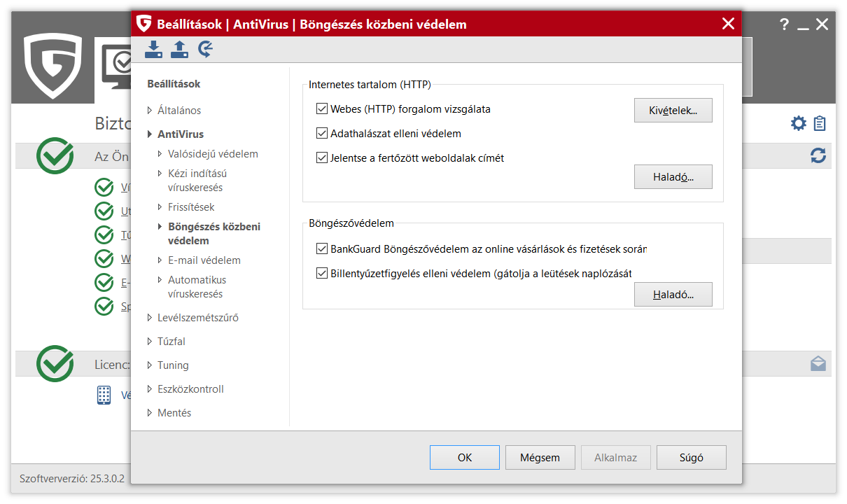Screen dimensions: 847x504
Task: Expand the Tuning tree arrow
Action: click(x=150, y=365)
